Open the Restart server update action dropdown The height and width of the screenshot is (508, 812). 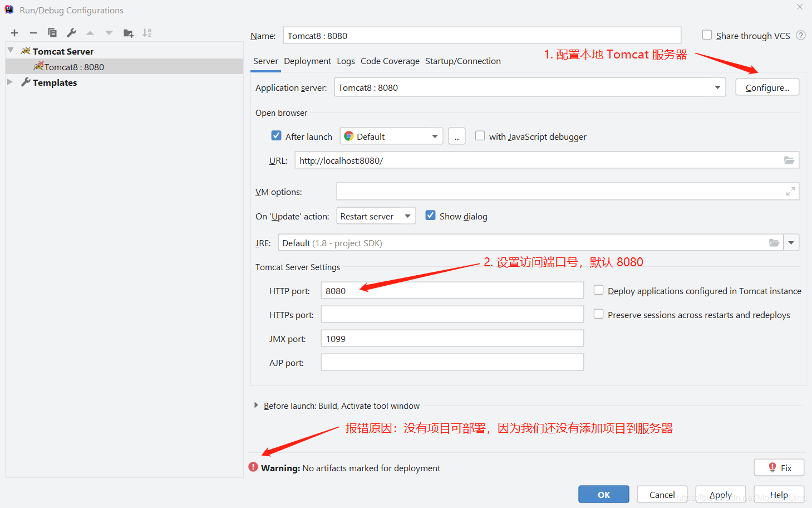376,216
